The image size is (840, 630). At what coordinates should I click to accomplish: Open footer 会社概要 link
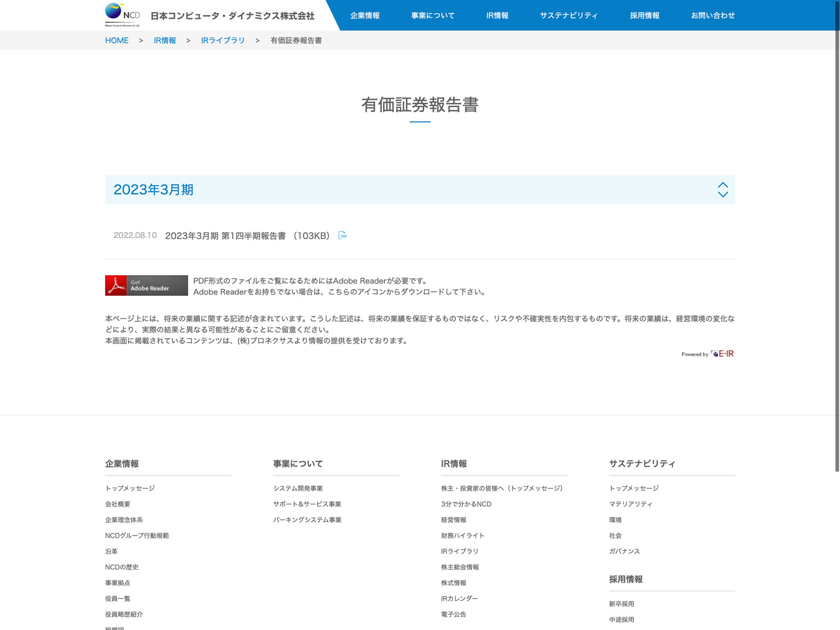(x=118, y=504)
